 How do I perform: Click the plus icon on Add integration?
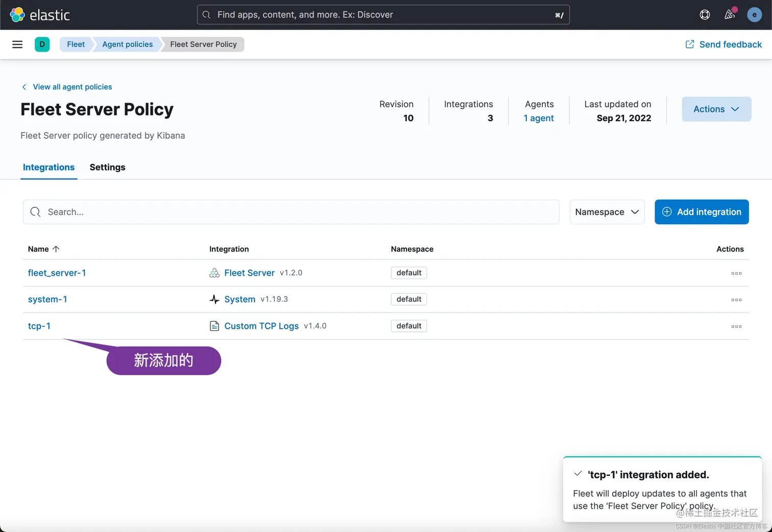tap(667, 212)
